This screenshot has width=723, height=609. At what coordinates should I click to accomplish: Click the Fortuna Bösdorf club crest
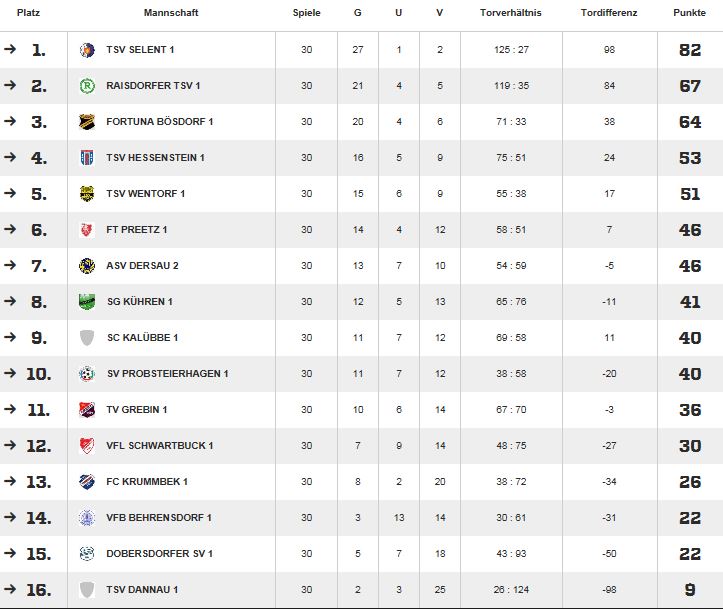click(x=87, y=121)
